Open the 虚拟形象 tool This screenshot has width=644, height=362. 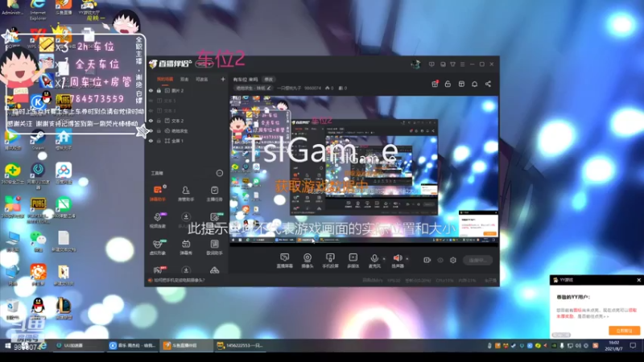coord(158,247)
